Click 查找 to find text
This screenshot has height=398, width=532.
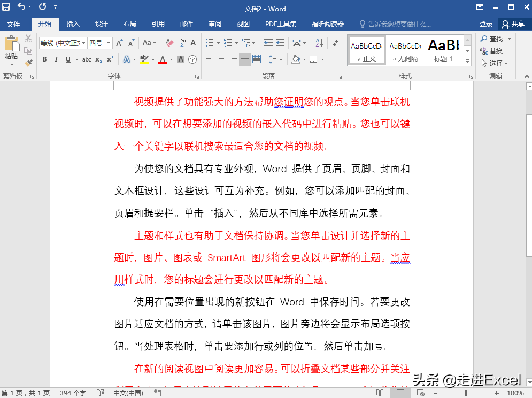click(x=491, y=39)
